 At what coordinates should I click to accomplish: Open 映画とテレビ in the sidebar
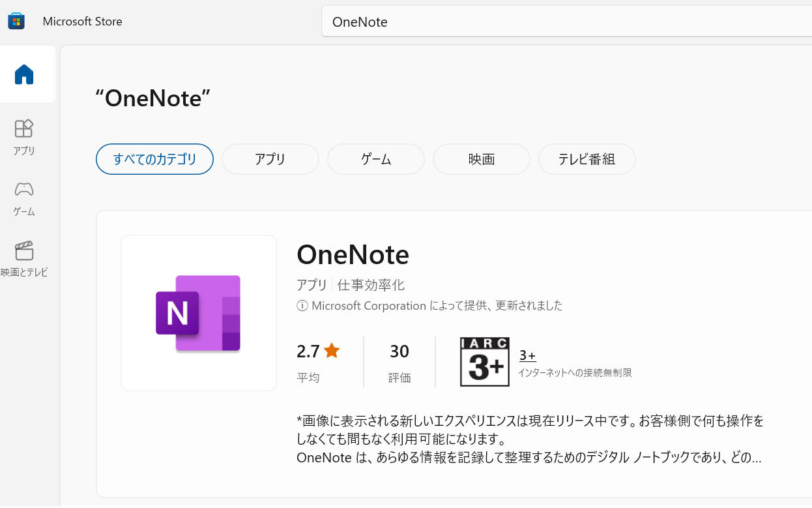(x=24, y=258)
